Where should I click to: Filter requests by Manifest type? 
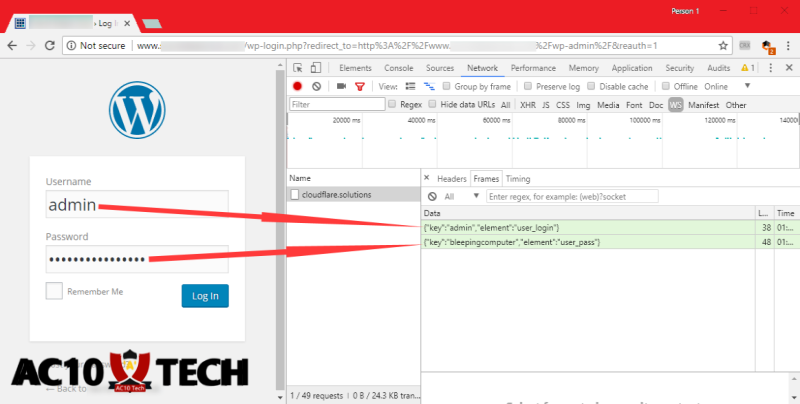[x=703, y=105]
